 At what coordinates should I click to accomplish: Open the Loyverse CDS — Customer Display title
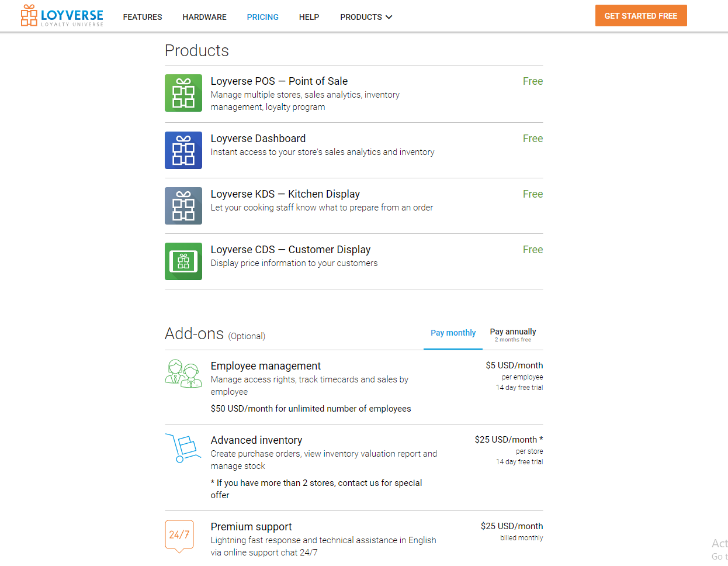coord(290,250)
